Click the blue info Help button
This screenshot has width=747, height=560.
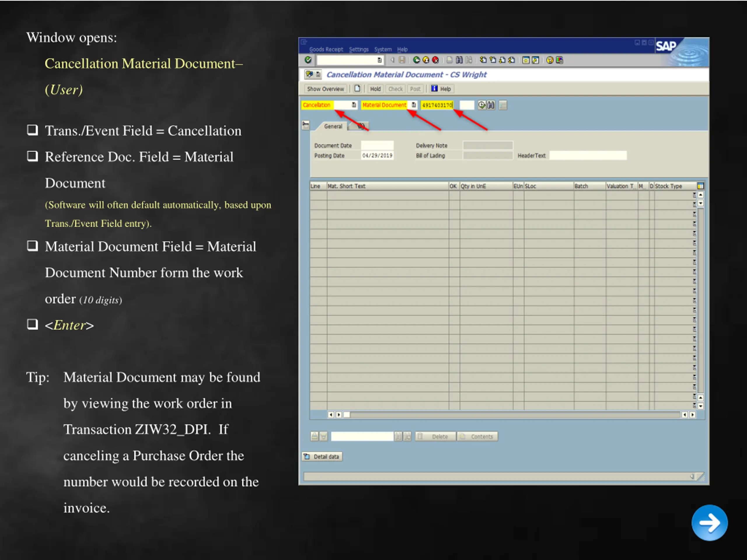tap(441, 89)
